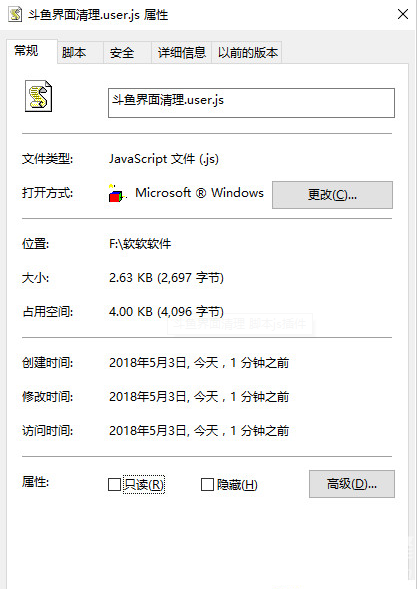This screenshot has height=589, width=417.
Task: Click the 创建时间 creation date value
Action: [x=199, y=363]
